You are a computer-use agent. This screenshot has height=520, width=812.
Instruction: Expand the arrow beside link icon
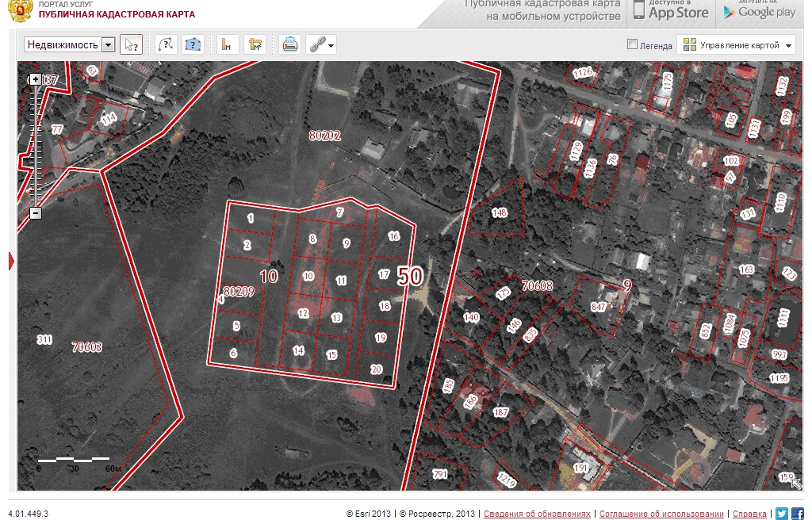tap(331, 45)
